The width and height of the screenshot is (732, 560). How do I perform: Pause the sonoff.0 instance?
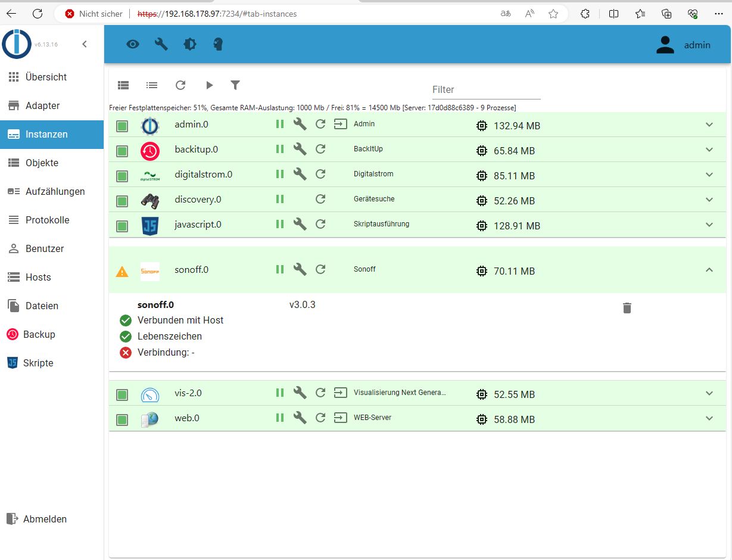pos(279,270)
